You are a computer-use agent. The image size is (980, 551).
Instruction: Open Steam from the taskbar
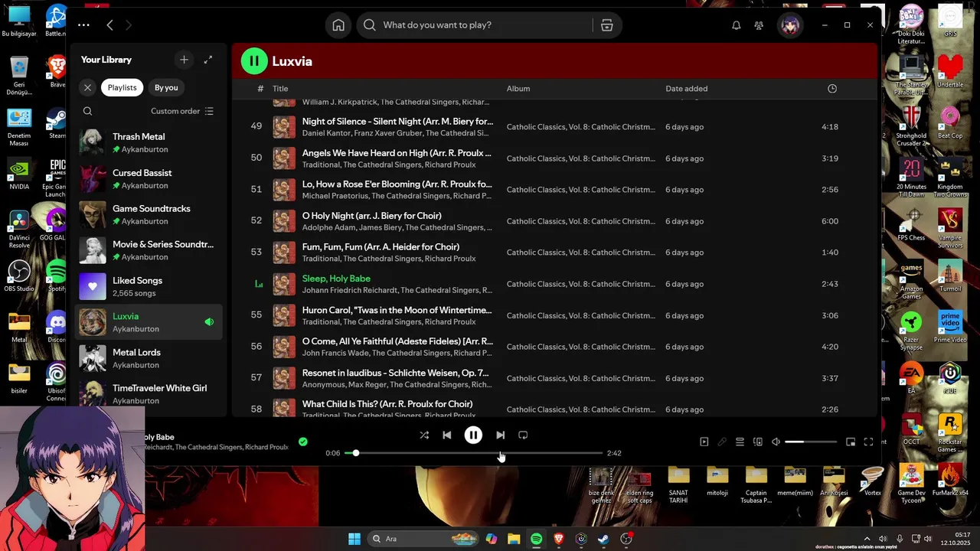[604, 539]
